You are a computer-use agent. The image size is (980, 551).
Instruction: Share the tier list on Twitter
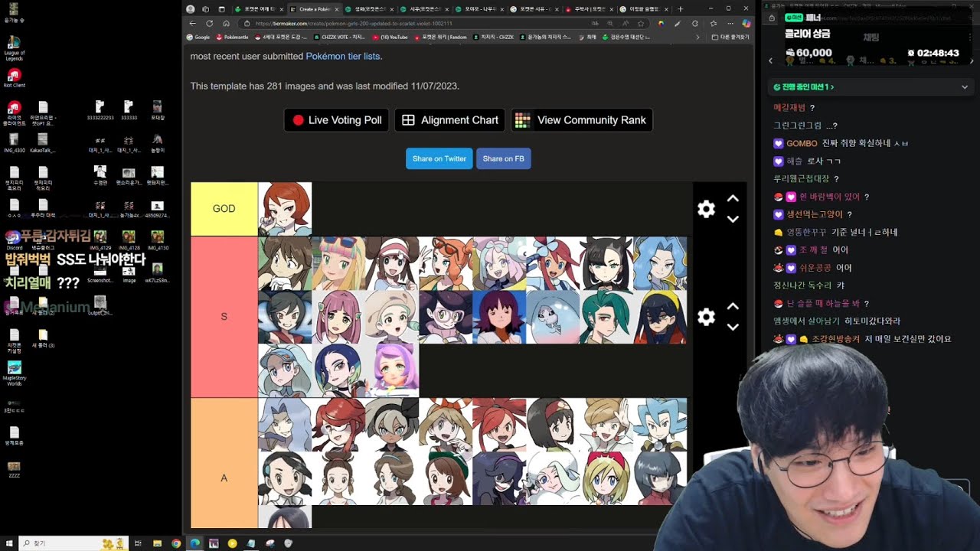439,158
